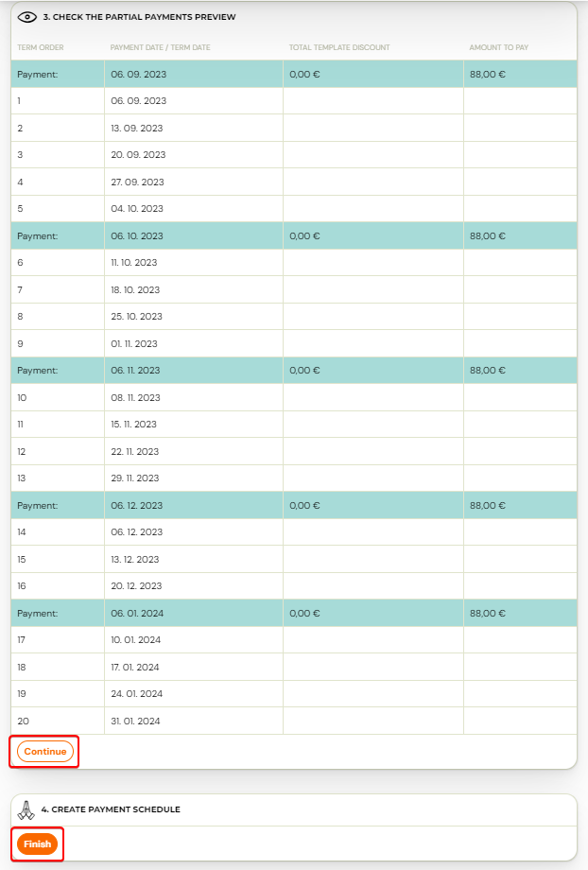Click term 9 dated 01. 11. 2023
588x870 pixels.
294,343
